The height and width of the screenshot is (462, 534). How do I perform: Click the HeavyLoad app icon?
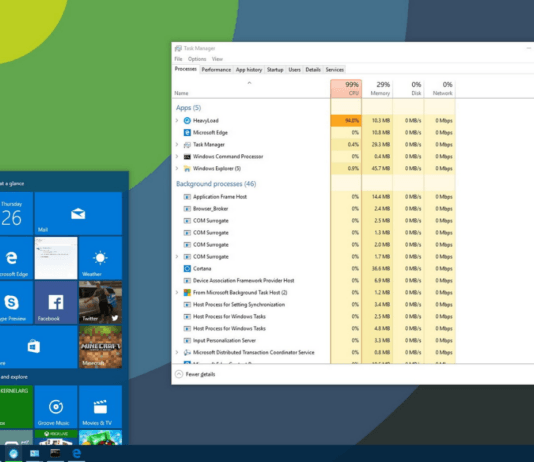(x=187, y=121)
